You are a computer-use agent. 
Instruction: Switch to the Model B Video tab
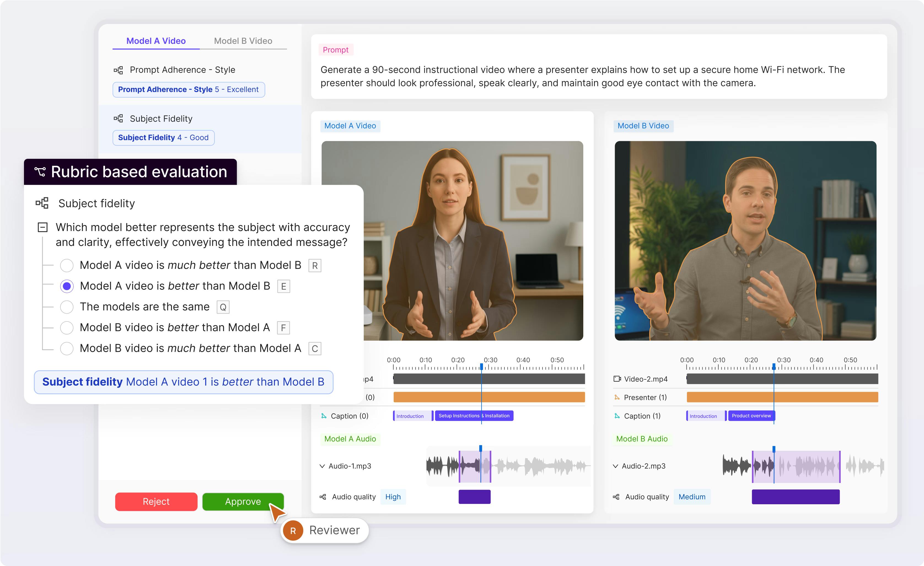click(x=243, y=41)
